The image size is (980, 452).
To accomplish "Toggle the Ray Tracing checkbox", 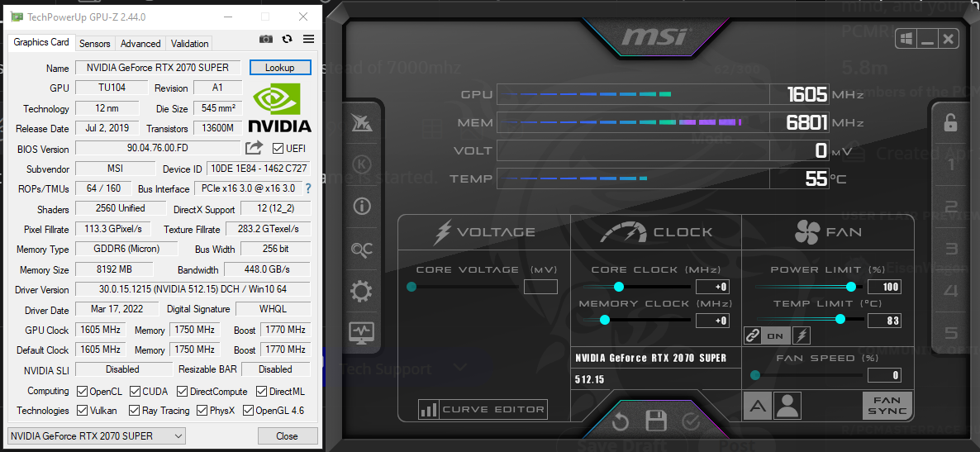I will (134, 411).
